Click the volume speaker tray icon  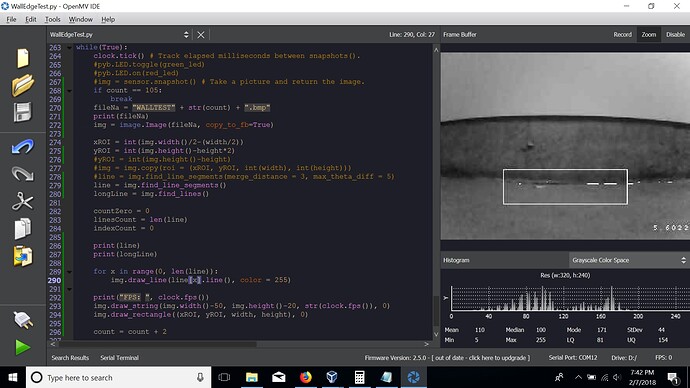coord(617,377)
